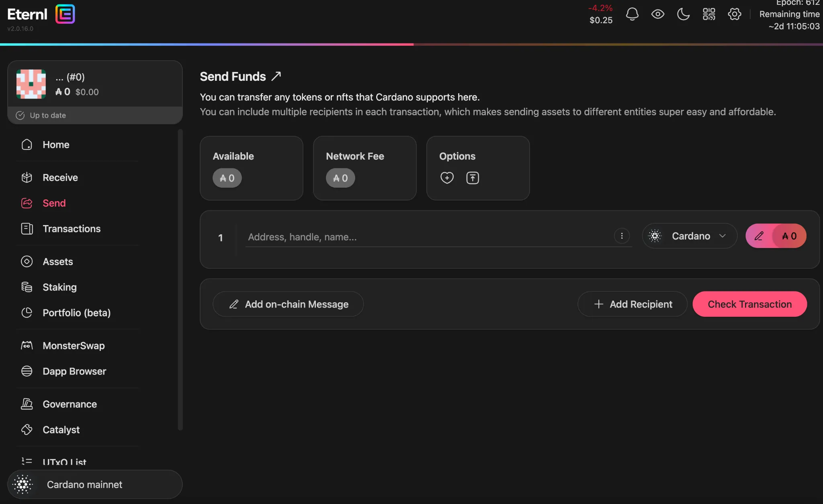
Task: Expand recipient options with the kebab menu
Action: click(622, 236)
